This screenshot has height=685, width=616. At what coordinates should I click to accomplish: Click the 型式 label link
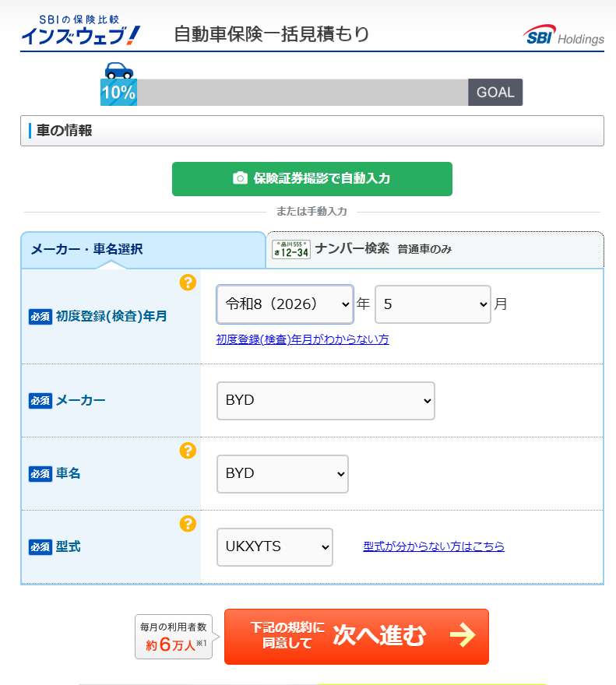click(69, 546)
